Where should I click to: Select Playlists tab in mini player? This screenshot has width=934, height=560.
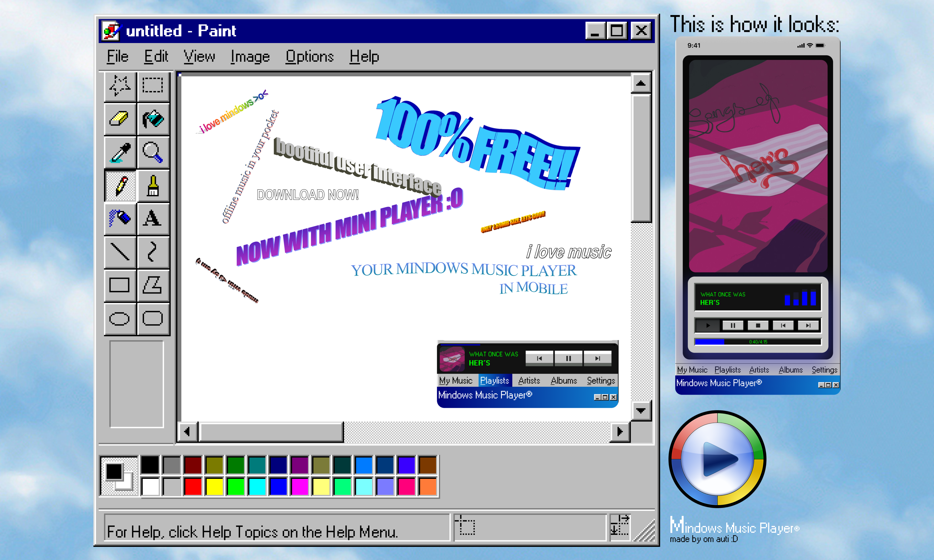pyautogui.click(x=495, y=381)
